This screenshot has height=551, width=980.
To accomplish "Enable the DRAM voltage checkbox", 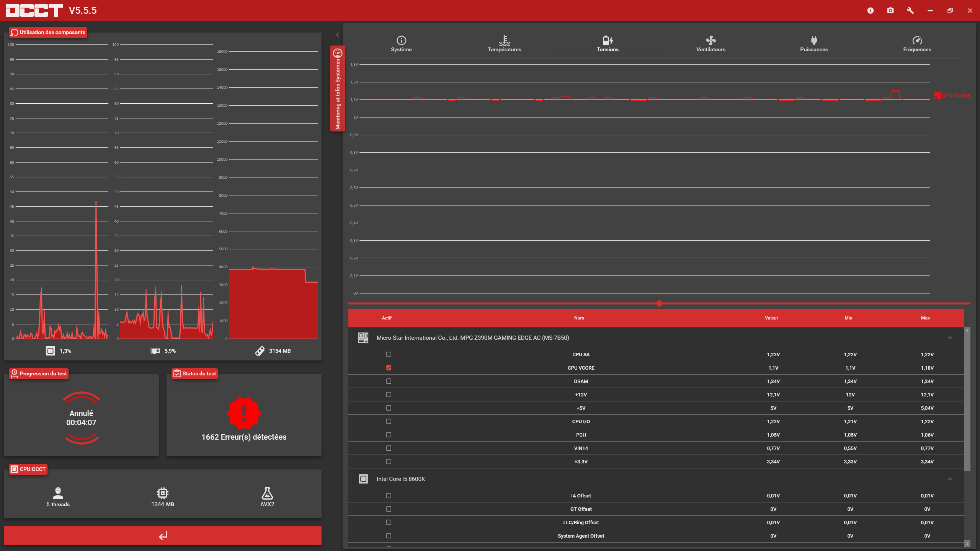I will 389,381.
